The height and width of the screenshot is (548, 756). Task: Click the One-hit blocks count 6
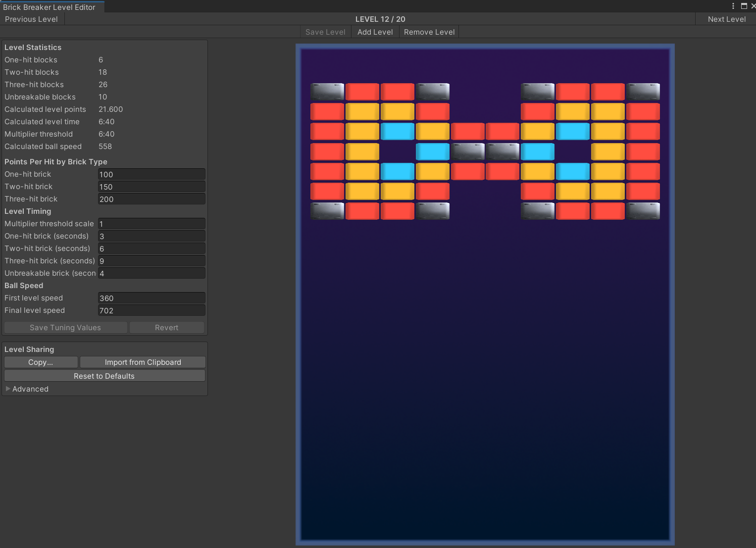point(101,60)
